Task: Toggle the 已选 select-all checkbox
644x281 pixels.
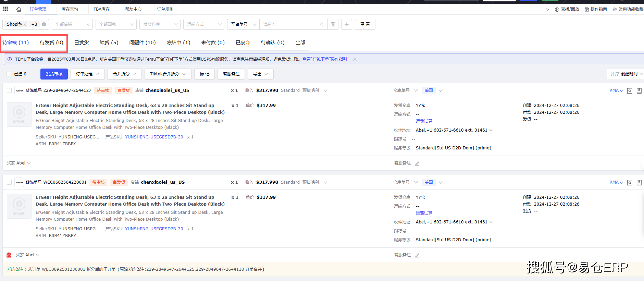Action: click(x=9, y=74)
